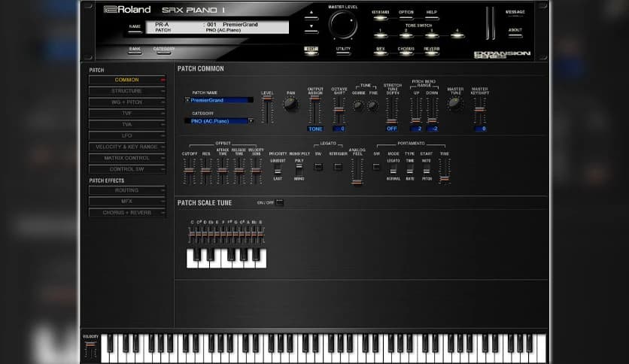Toggle the Reverb effect switch

432,53
